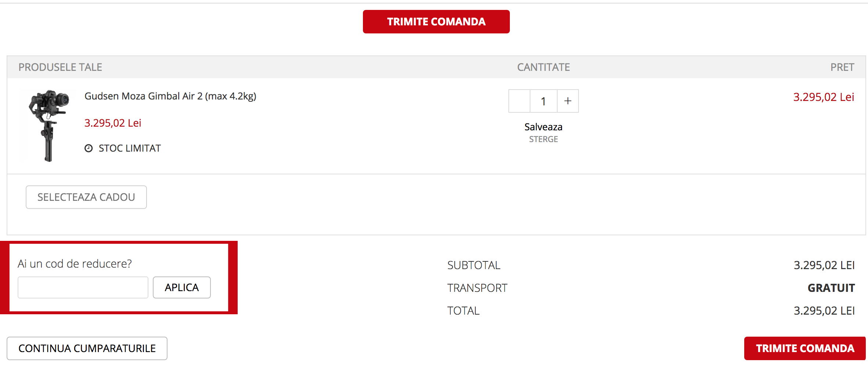Click the top TRIMITE COMANDA button
Image resolution: width=868 pixels, height=373 pixels.
(436, 22)
